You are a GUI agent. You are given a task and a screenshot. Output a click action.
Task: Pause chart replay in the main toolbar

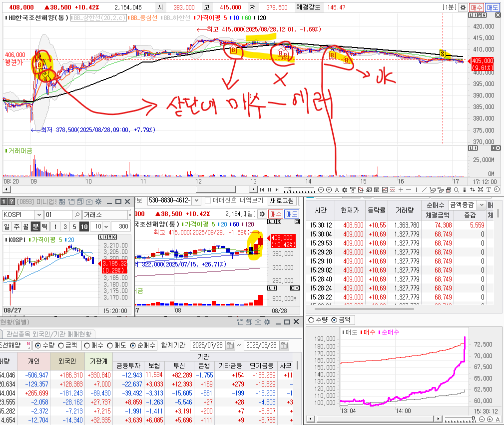point(270,190)
